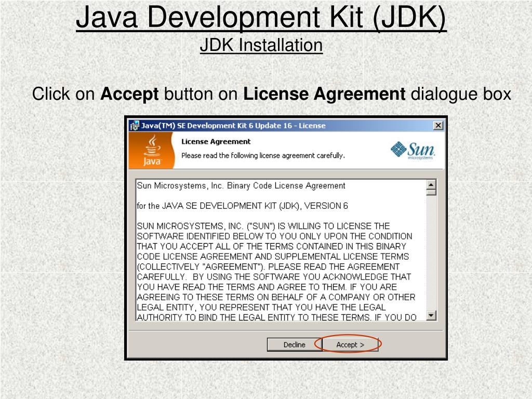
Task: Click the line starting 'YOU HAVE READ THE TERMS'
Action: [x=267, y=287]
